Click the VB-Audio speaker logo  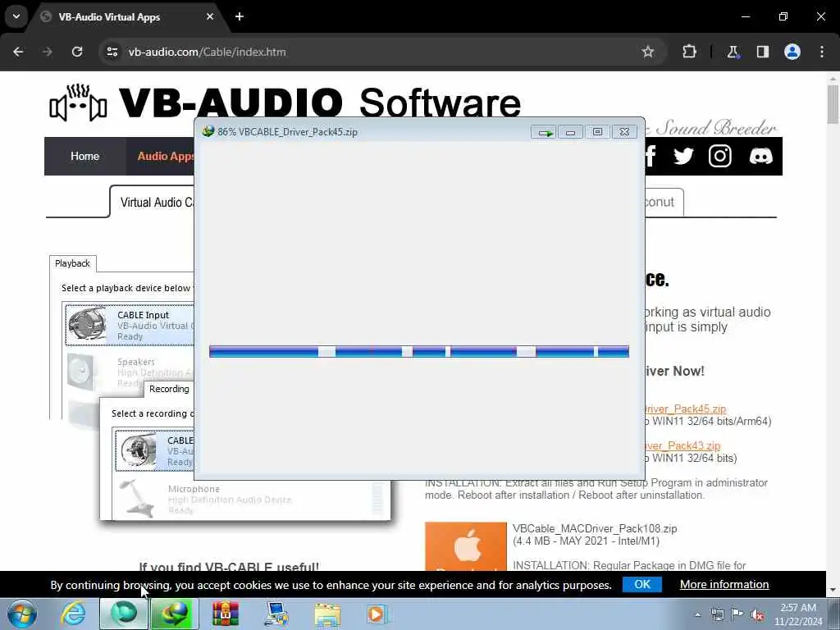point(78,103)
